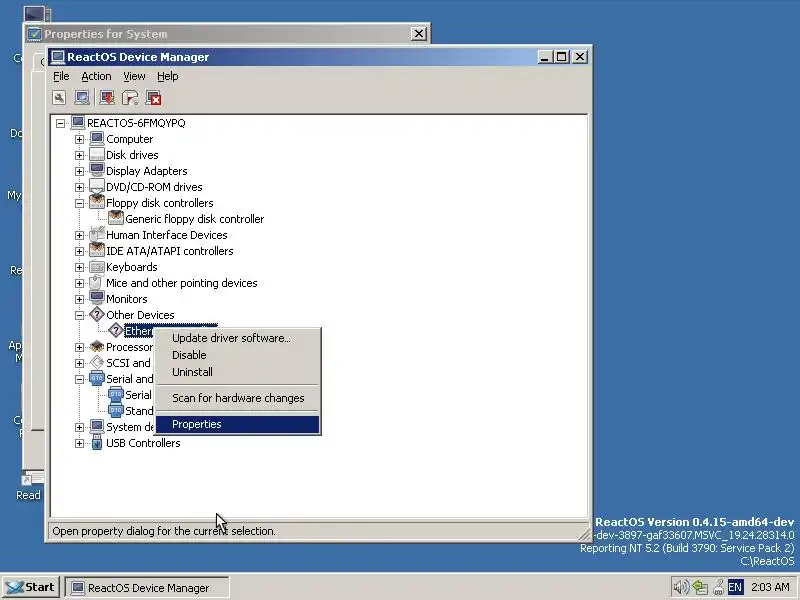The height and width of the screenshot is (600, 800).
Task: Expand the Computer category
Action: click(x=79, y=139)
